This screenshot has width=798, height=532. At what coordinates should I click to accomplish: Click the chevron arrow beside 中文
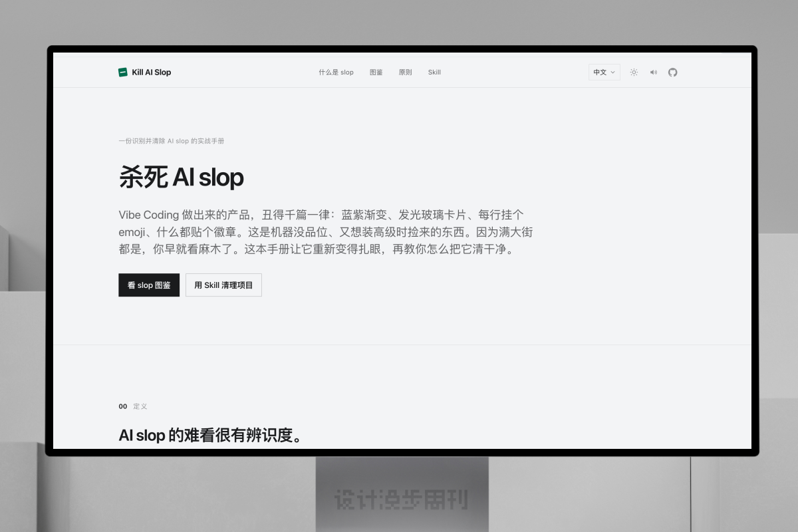(612, 72)
